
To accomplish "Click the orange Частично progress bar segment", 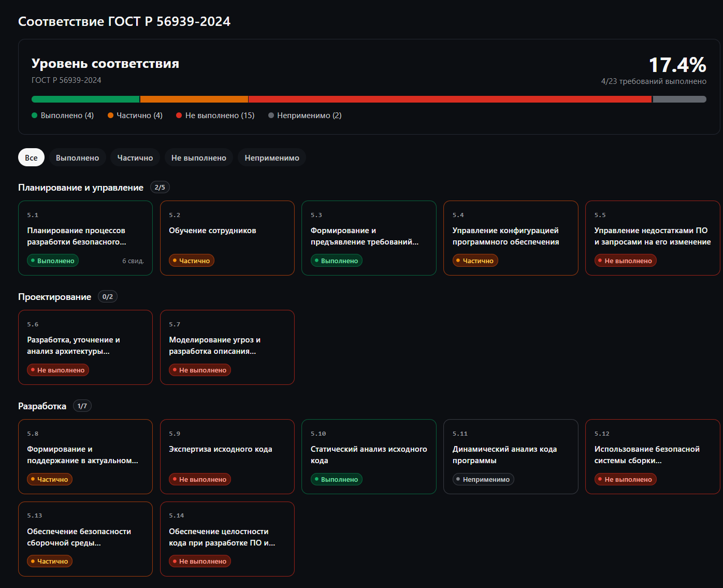I will point(194,99).
